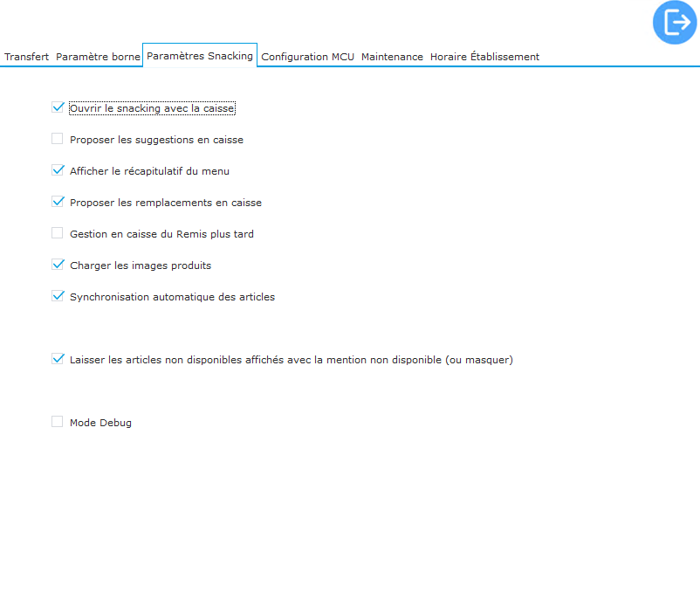Uncheck the Charger les images produits checkbox
The height and width of the screenshot is (607, 700).
click(58, 265)
